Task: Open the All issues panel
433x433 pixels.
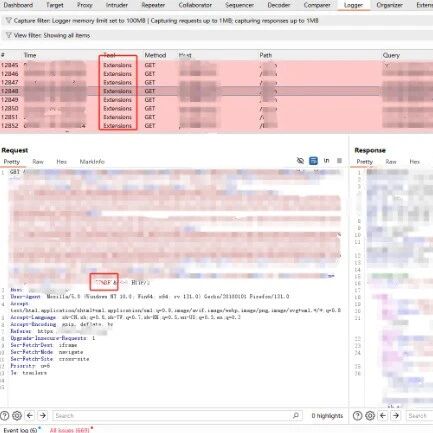Action: pos(71,430)
